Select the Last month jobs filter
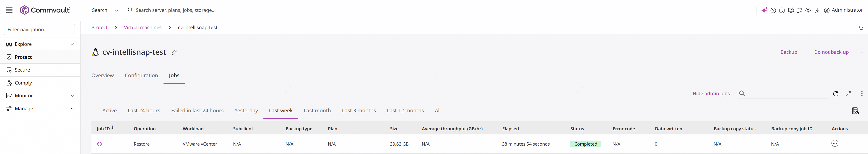The height and width of the screenshot is (154, 868). [317, 111]
